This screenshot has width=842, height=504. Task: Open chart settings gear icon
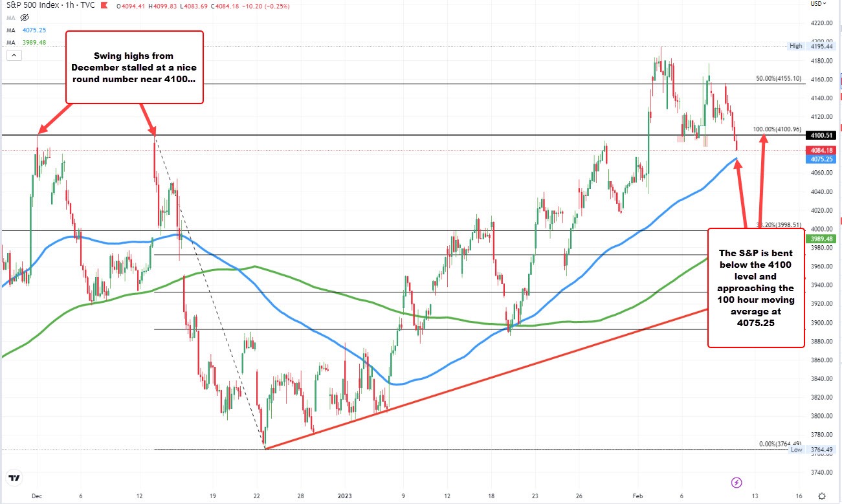[x=821, y=496]
